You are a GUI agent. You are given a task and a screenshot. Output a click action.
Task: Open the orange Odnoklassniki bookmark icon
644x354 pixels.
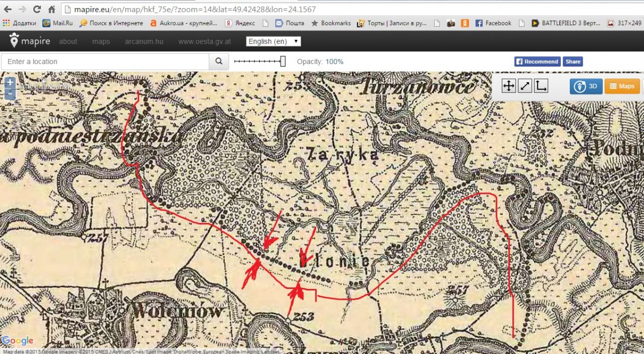(x=465, y=23)
